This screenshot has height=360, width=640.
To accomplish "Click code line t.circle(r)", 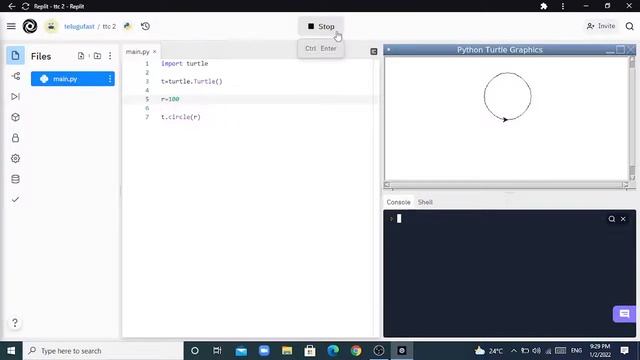I will point(181,117).
